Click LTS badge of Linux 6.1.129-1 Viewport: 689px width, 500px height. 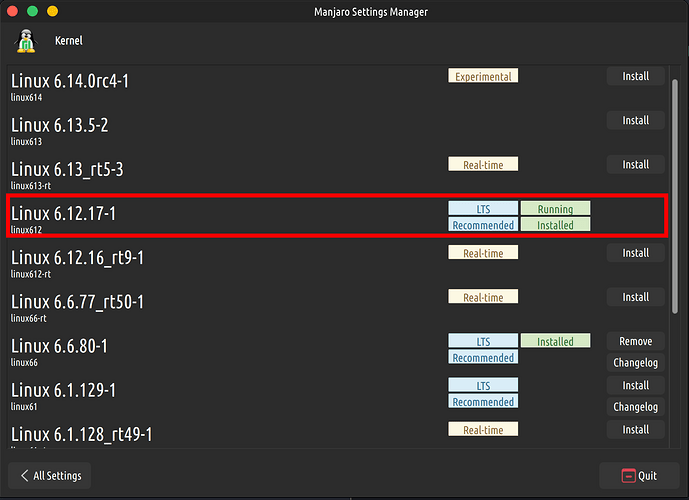(483, 385)
